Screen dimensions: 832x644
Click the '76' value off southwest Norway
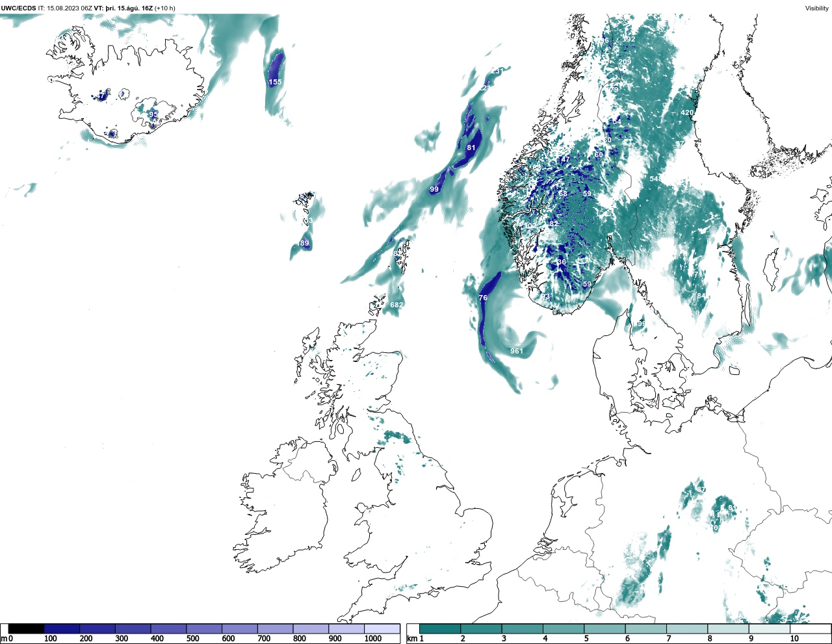point(483,298)
